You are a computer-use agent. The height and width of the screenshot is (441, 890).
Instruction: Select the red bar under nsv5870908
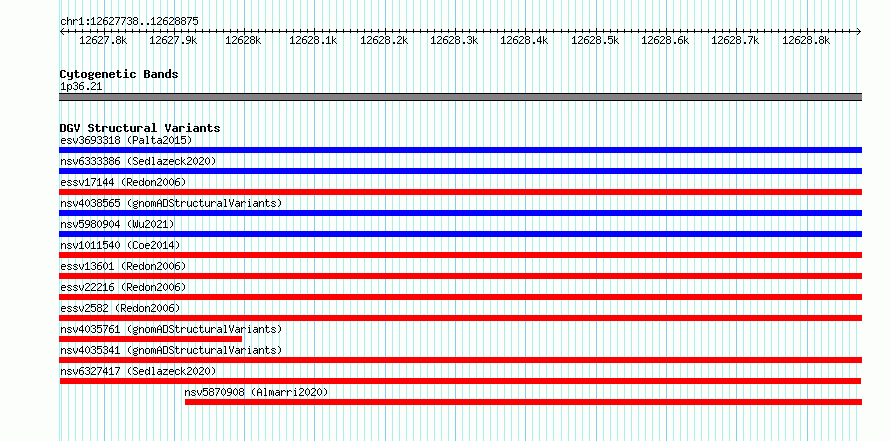click(x=523, y=402)
